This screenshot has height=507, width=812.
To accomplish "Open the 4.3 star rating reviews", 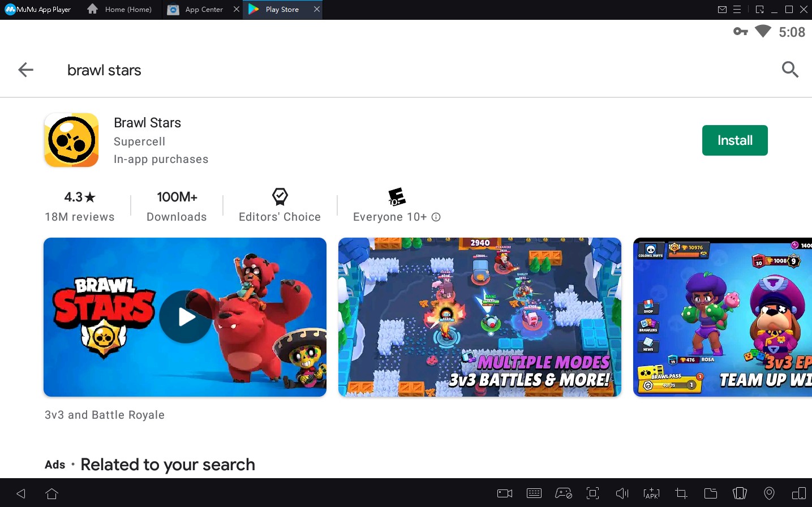I will [80, 205].
